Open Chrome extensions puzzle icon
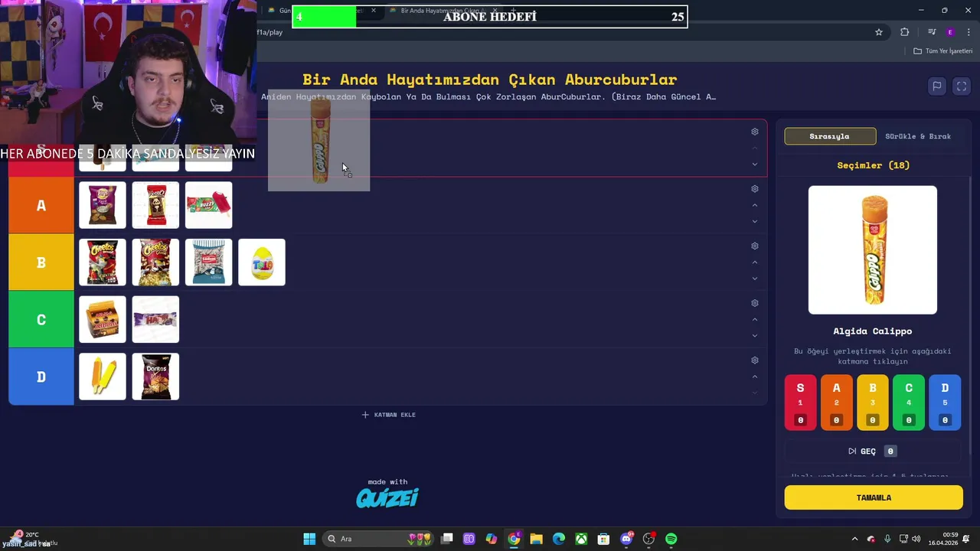 [x=905, y=32]
